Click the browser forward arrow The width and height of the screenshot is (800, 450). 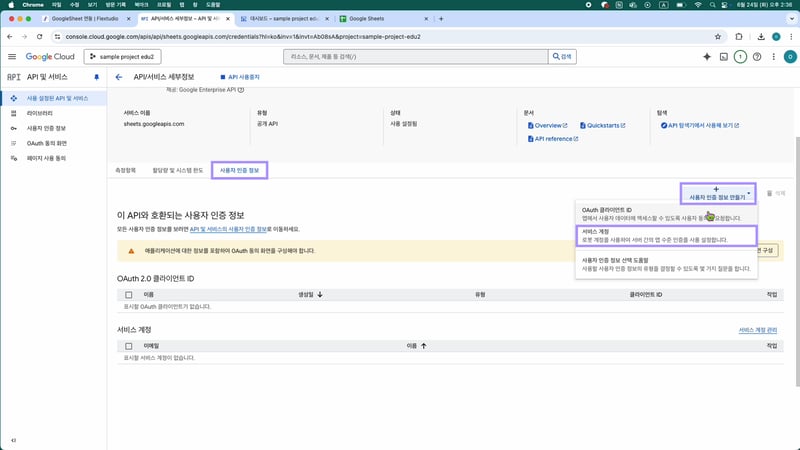tap(24, 37)
